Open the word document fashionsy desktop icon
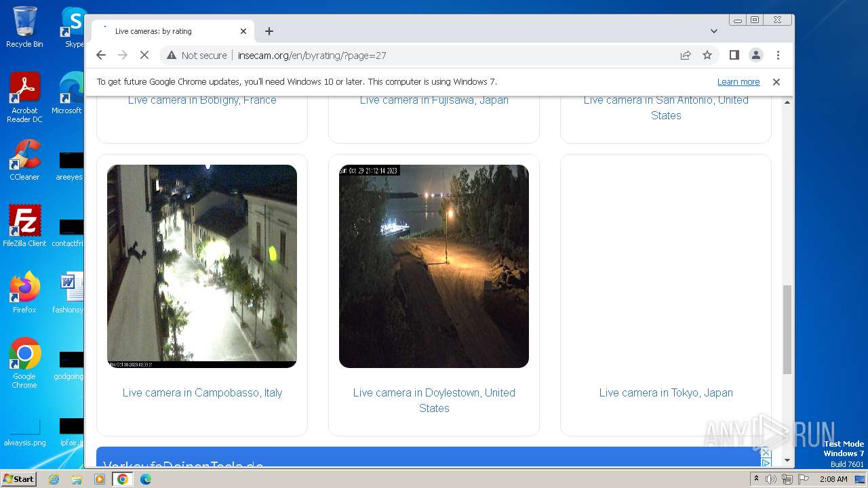 68,292
